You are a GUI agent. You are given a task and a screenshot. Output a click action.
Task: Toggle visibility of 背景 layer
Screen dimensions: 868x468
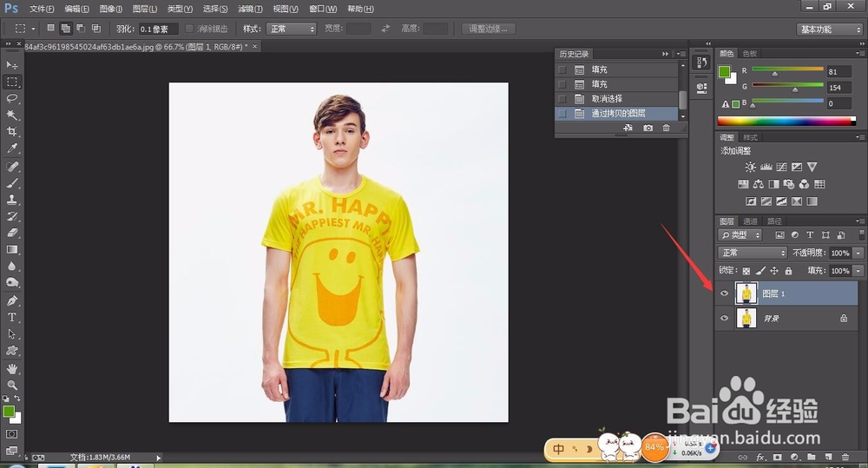(x=724, y=319)
